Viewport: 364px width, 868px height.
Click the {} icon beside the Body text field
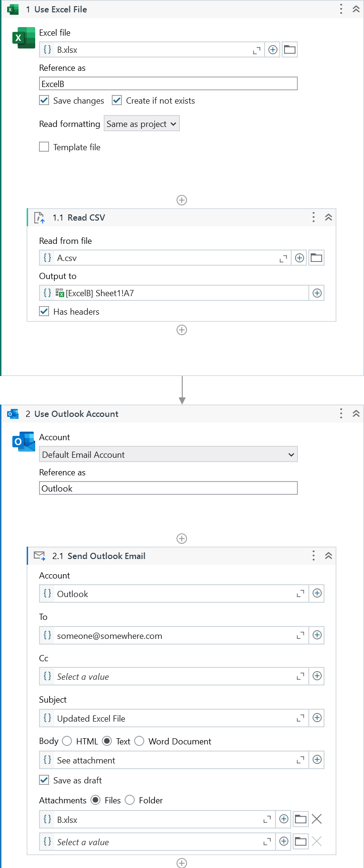pos(47,760)
